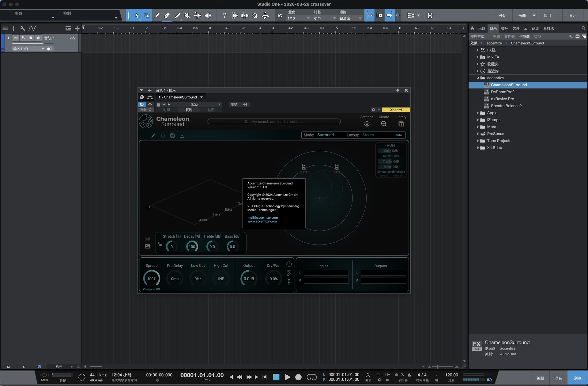Click the Create profile magnifier icon
Viewport: 588px width, 386px height.
tap(384, 124)
